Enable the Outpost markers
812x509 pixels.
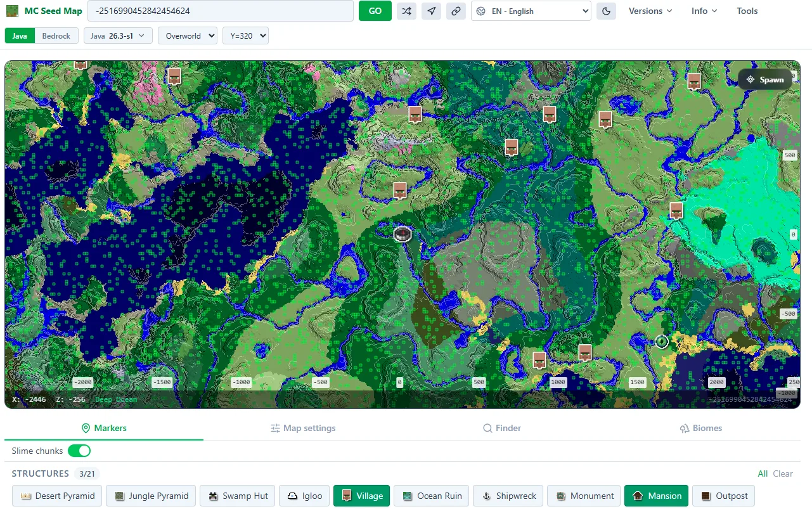pos(724,496)
